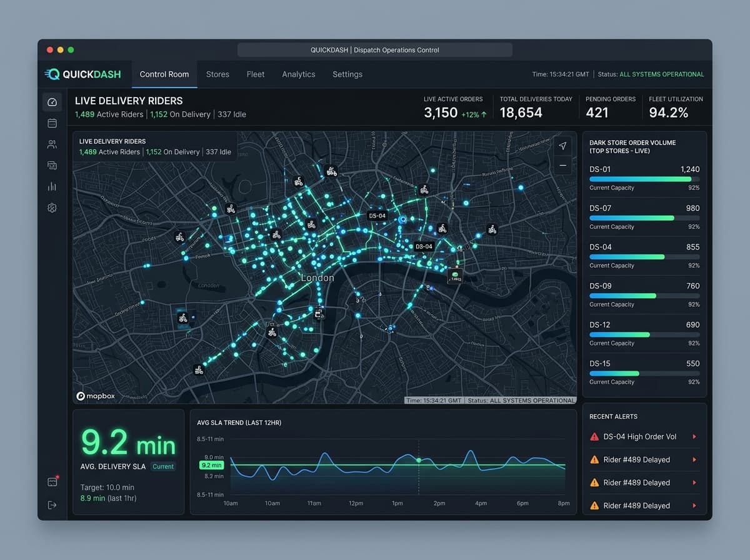
Task: Click the DS-09 capacity progress bar
Action: (x=644, y=295)
